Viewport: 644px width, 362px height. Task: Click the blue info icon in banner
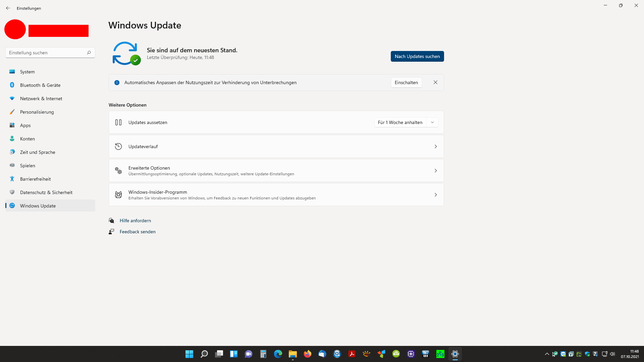117,82
